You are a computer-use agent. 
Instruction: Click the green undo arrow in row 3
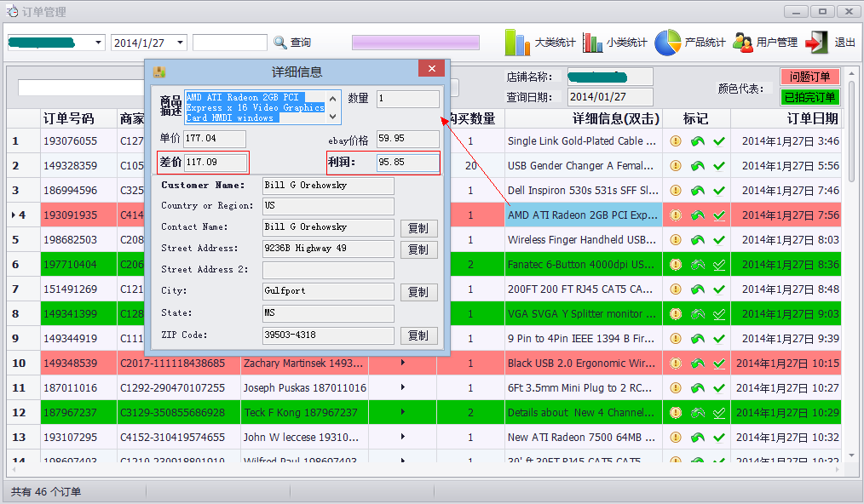tap(697, 191)
